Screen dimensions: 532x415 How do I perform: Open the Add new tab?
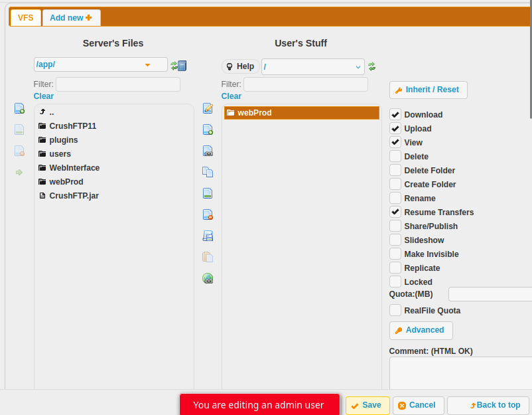(71, 18)
